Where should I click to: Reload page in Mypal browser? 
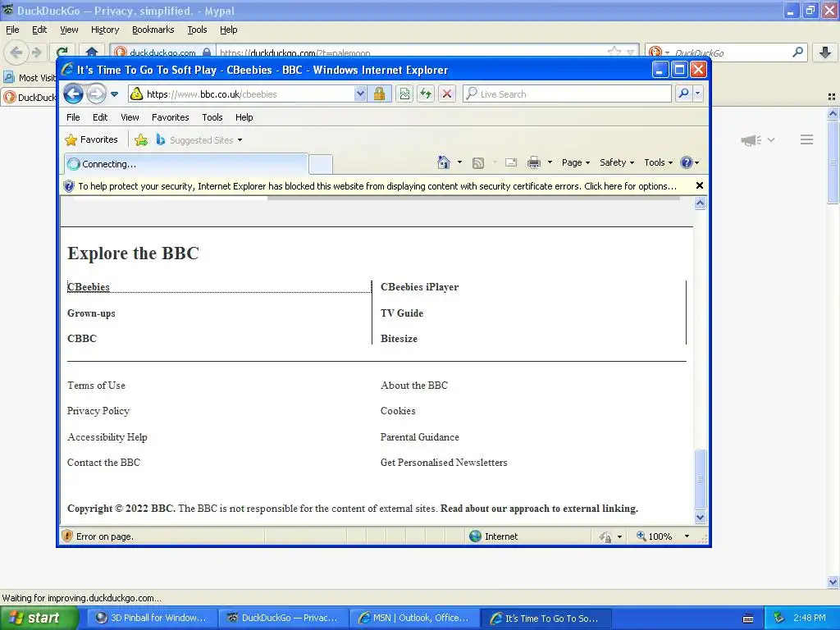point(62,52)
